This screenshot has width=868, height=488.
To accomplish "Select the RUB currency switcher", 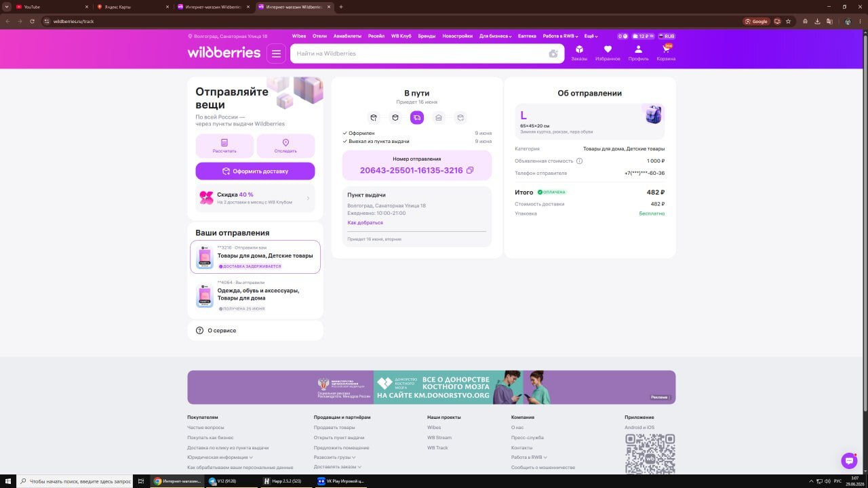I will tap(666, 36).
